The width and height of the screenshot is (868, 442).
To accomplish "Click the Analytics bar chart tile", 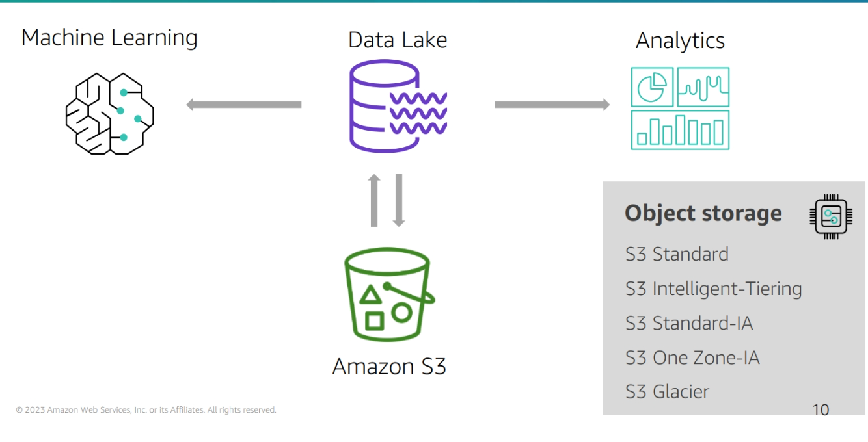I will point(680,130).
